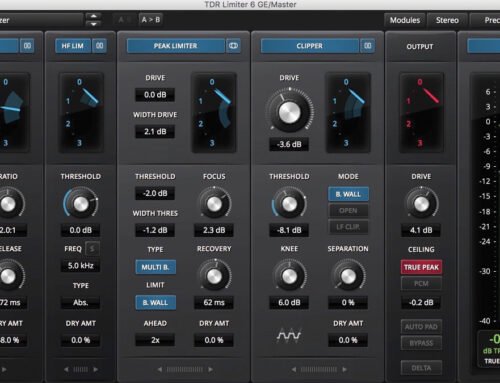Click the HF LIM module drag handle

[x=81, y=369]
